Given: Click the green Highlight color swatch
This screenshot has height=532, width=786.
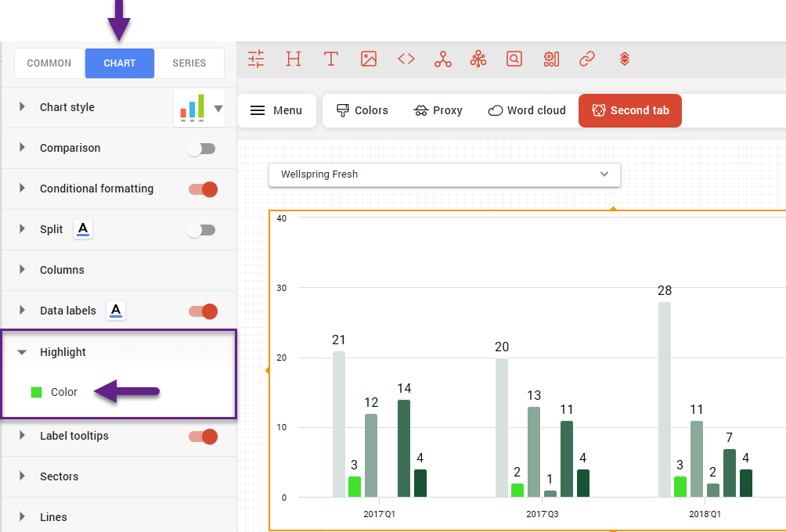Looking at the screenshot, I should 36,392.
